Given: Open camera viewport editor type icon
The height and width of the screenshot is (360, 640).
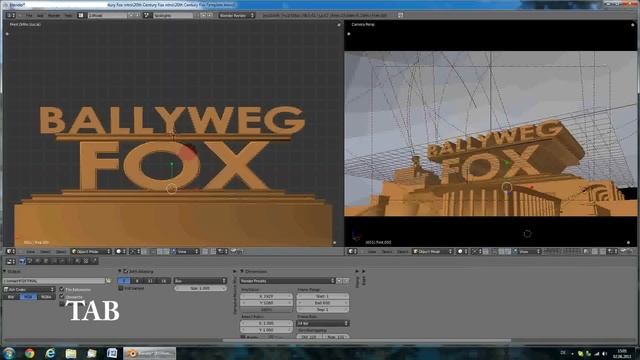Looking at the screenshot, I should click(352, 251).
